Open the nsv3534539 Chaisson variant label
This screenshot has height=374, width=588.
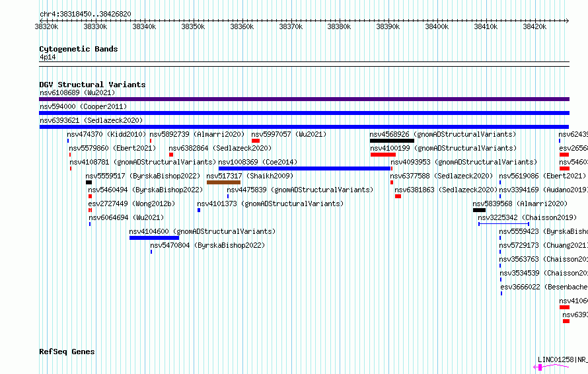coord(544,273)
